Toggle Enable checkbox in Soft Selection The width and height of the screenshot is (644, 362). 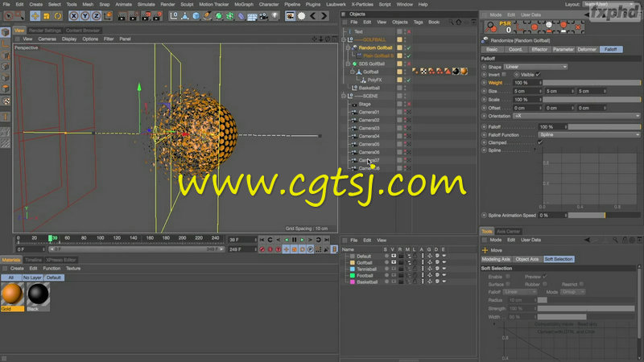coord(508,277)
